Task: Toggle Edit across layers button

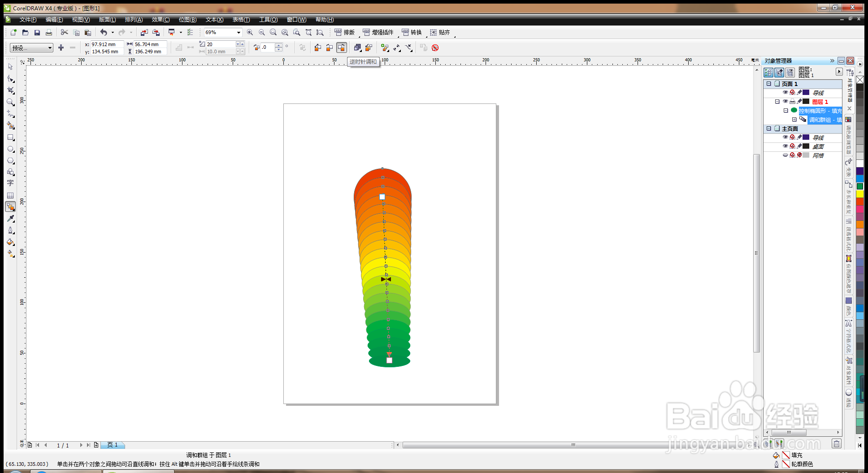Action: (x=779, y=72)
